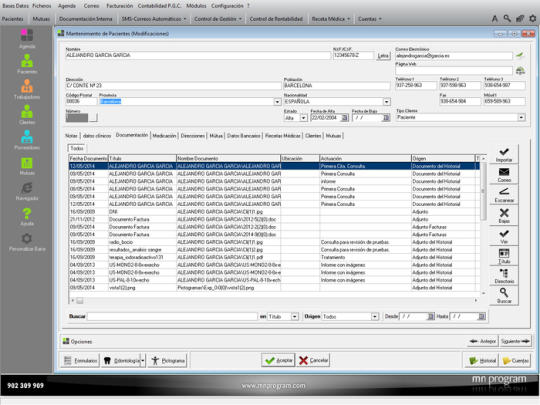Open the Configuración menu
This screenshot has height=405, width=540.
[x=227, y=6]
